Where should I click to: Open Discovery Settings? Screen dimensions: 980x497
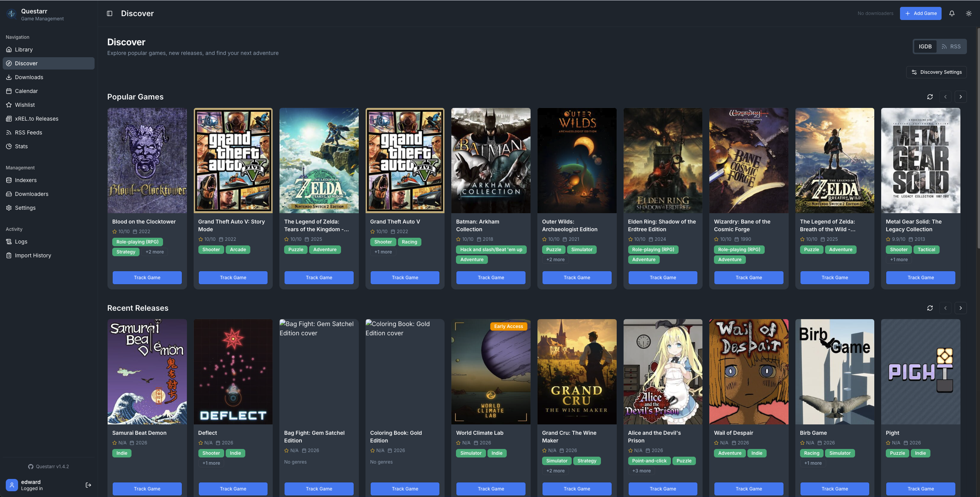(937, 72)
